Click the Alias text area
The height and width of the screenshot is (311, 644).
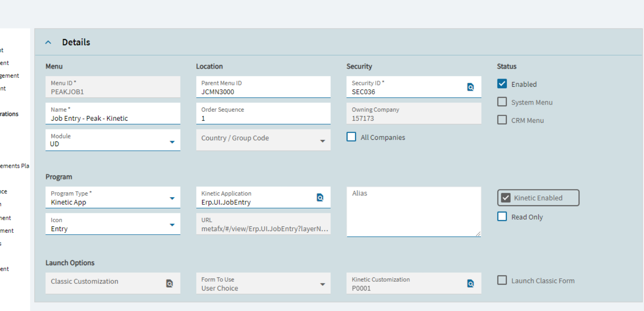413,211
